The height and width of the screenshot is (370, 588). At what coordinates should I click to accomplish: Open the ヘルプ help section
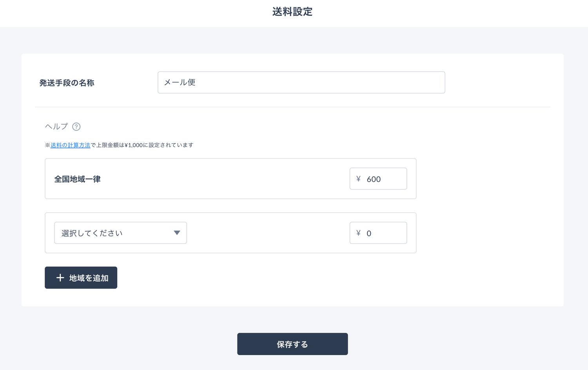[x=56, y=126]
